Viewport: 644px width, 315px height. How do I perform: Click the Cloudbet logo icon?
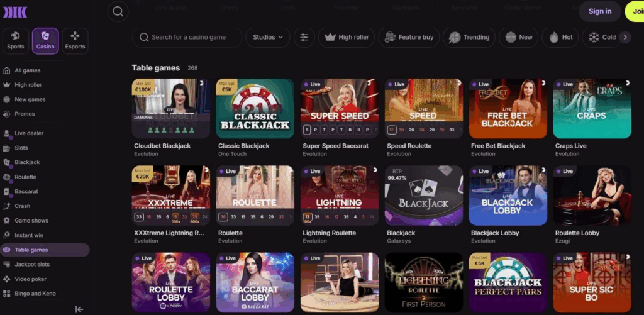click(15, 13)
